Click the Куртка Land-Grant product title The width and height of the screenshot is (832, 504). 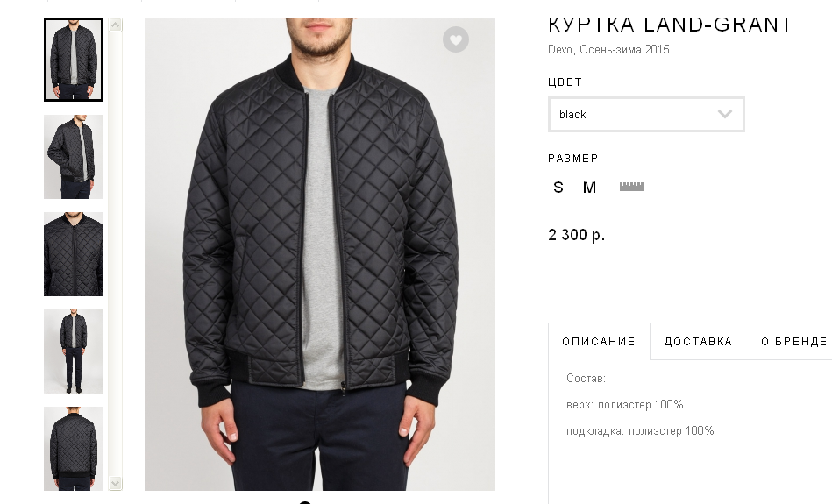(670, 25)
